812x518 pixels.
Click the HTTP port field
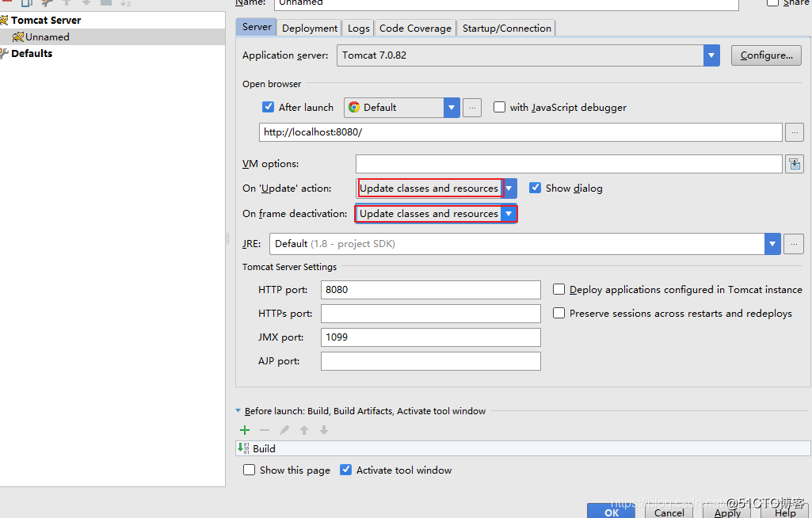[x=430, y=290]
